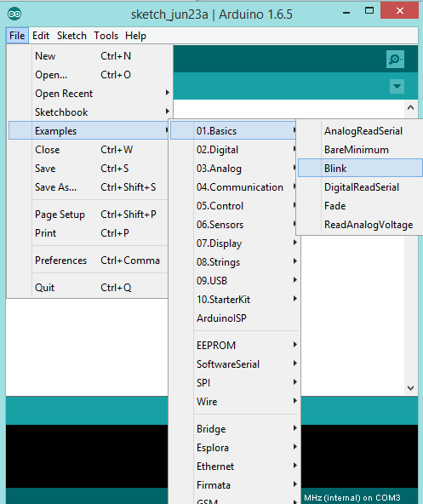Minimize the Arduino window
This screenshot has width=423, height=504.
pyautogui.click(x=346, y=13)
